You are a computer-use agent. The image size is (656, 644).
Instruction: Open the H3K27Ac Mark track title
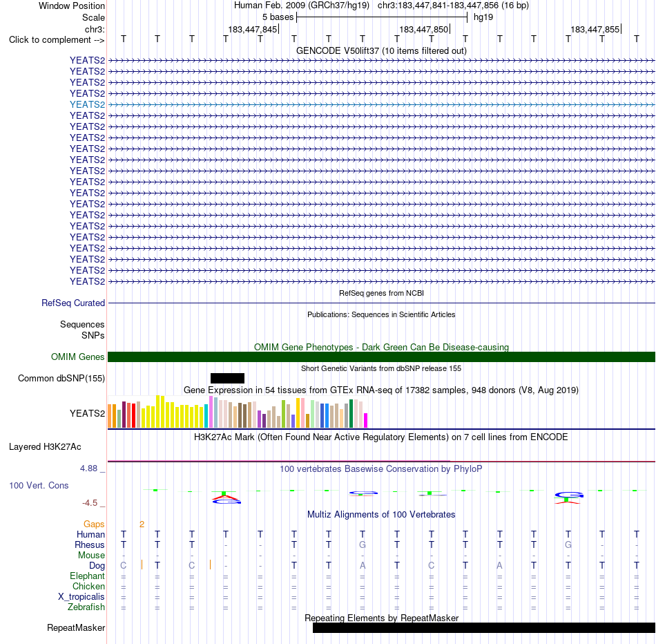pos(381,437)
